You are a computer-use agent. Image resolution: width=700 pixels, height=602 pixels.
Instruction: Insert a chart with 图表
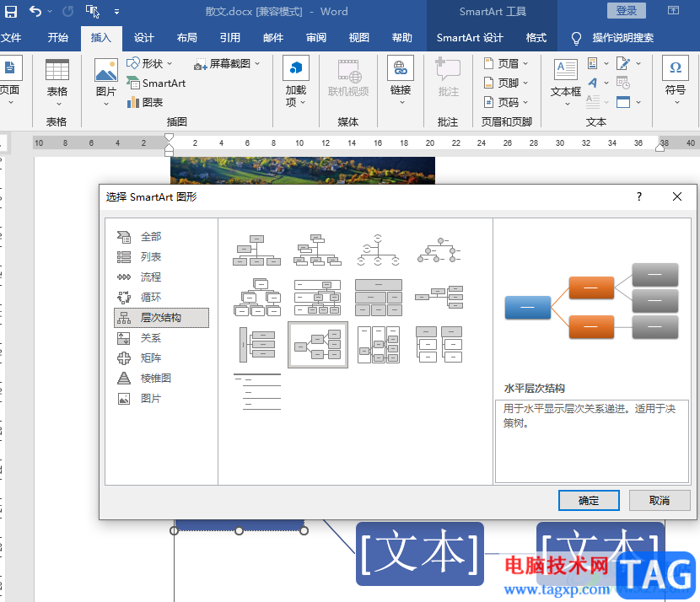coord(145,103)
